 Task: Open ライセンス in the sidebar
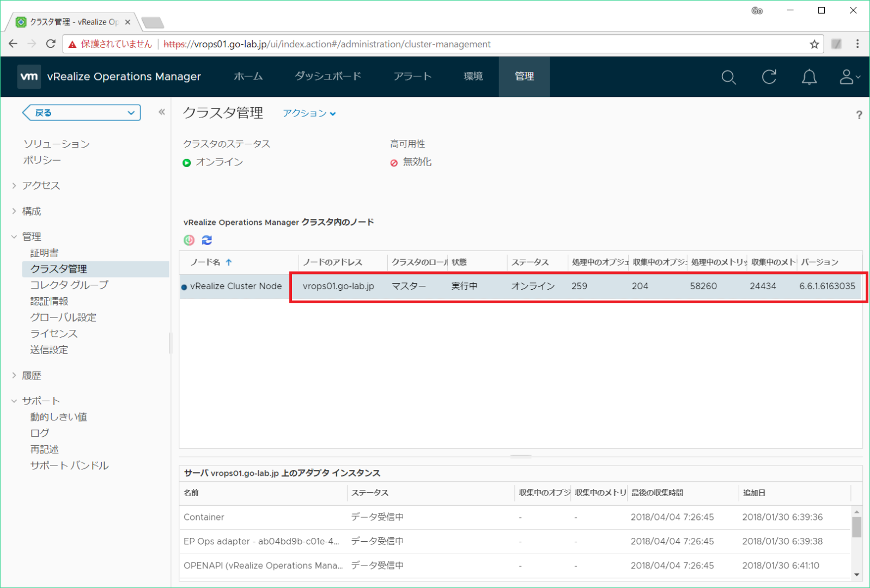pyautogui.click(x=54, y=333)
